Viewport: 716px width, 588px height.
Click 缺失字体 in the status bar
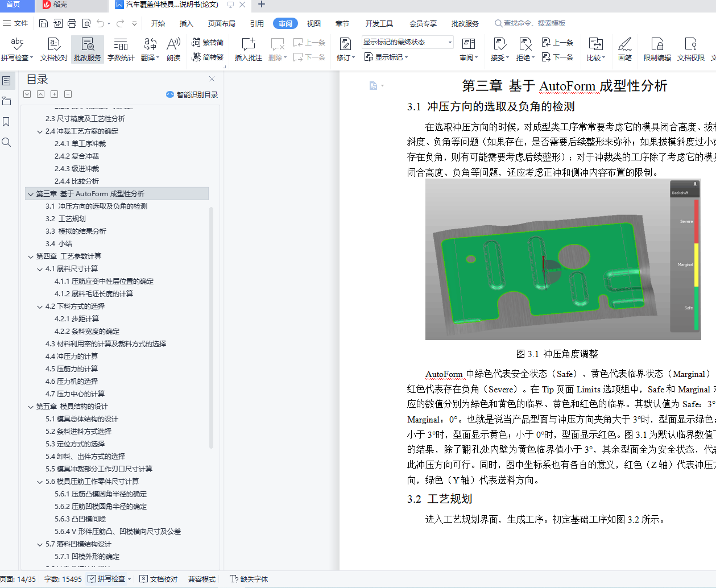coord(249,579)
